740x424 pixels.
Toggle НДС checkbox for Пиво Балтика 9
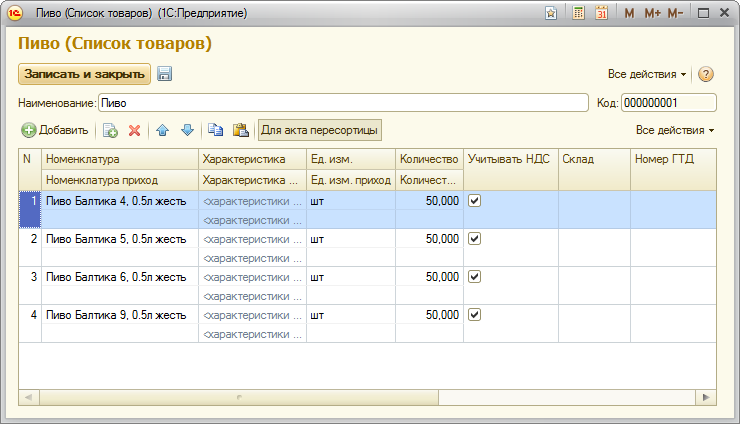pos(474,314)
